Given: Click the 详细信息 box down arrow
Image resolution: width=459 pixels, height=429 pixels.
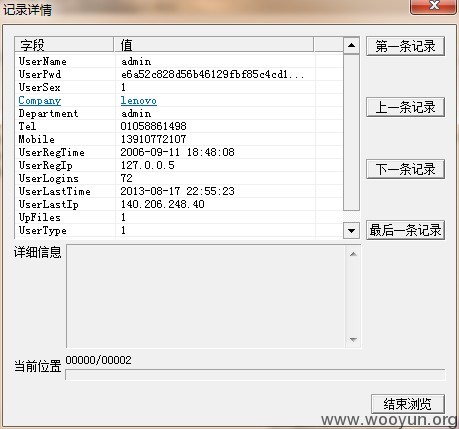Looking at the screenshot, I should click(353, 340).
